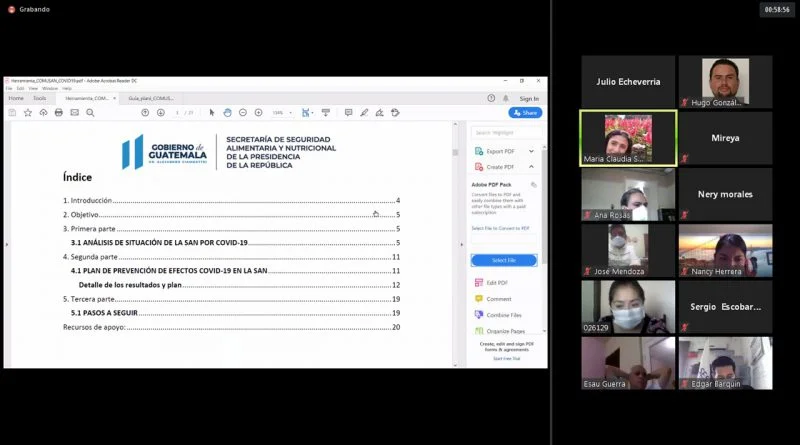800x445 pixels.
Task: Click the Edit PDF tool icon
Action: tap(479, 283)
